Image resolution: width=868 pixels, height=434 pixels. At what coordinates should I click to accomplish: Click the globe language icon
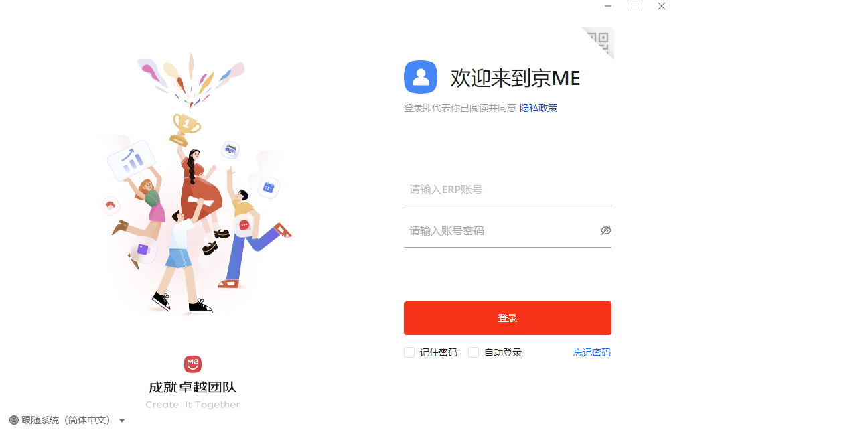[14, 420]
